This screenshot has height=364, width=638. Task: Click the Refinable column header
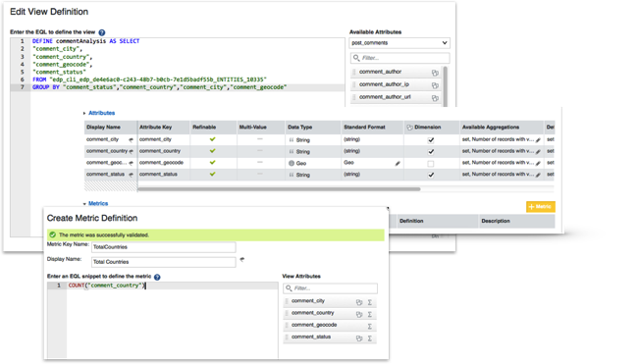click(x=213, y=128)
